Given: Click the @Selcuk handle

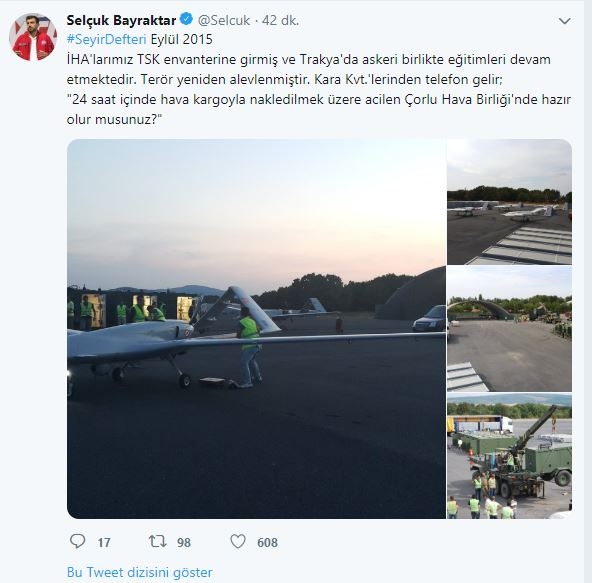Looking at the screenshot, I should click(224, 20).
